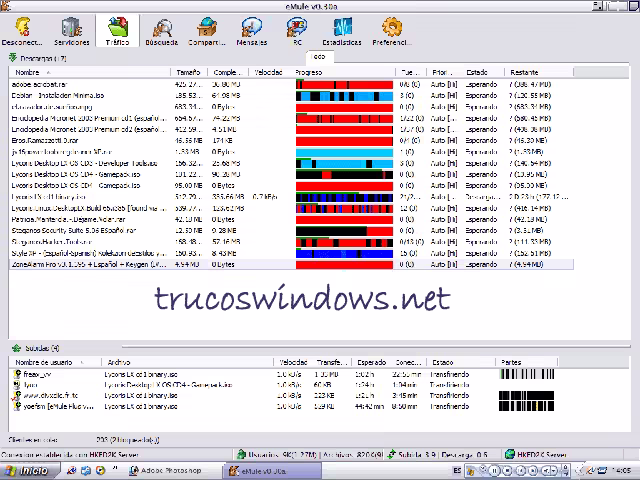This screenshot has width=640, height=480.
Task: Select the Todo tab above downloads
Action: 319,57
